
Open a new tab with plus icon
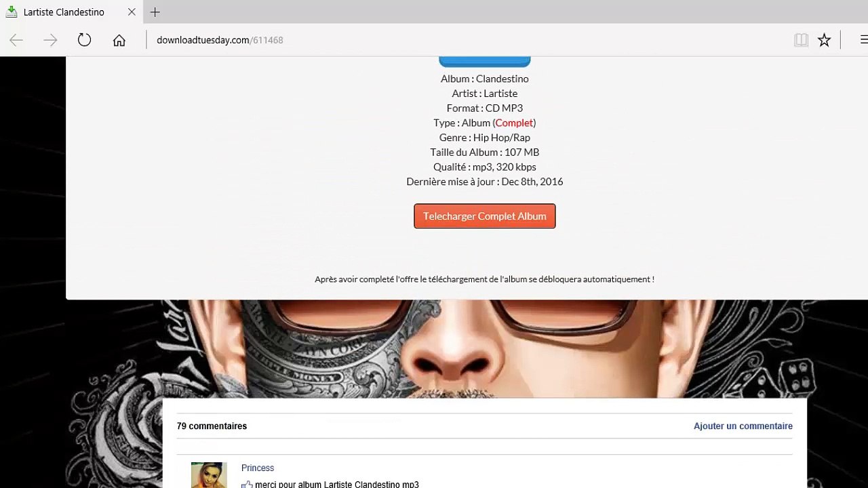pos(155,12)
